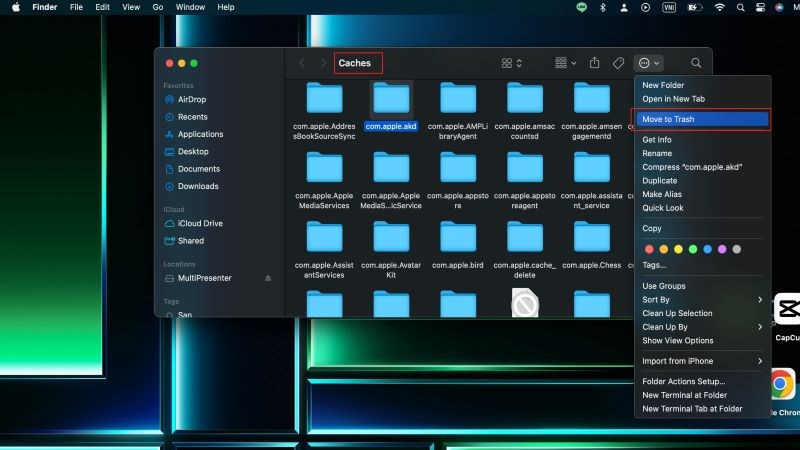This screenshot has height=450, width=800.
Task: Open the group-by dropdown in toolbar
Action: tap(565, 63)
